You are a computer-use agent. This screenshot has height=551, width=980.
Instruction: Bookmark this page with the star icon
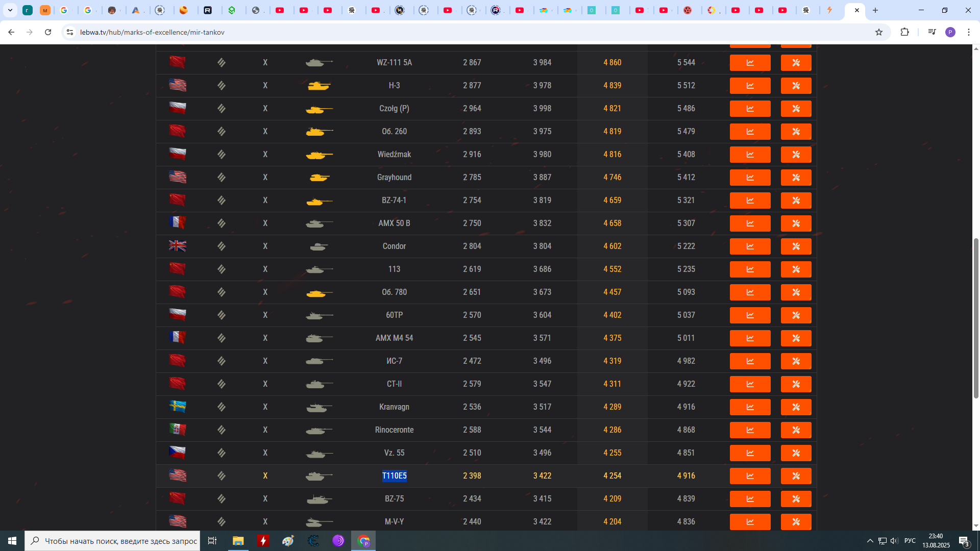coord(878,32)
